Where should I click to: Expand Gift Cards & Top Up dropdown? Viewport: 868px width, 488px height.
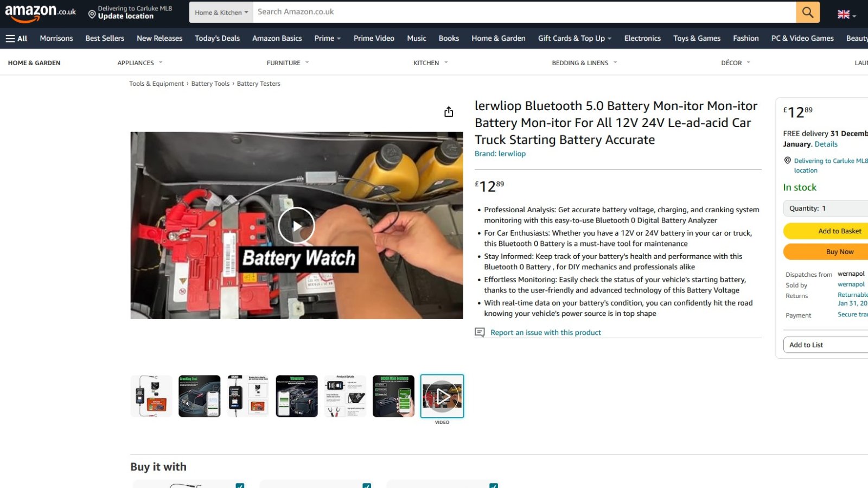pos(575,39)
